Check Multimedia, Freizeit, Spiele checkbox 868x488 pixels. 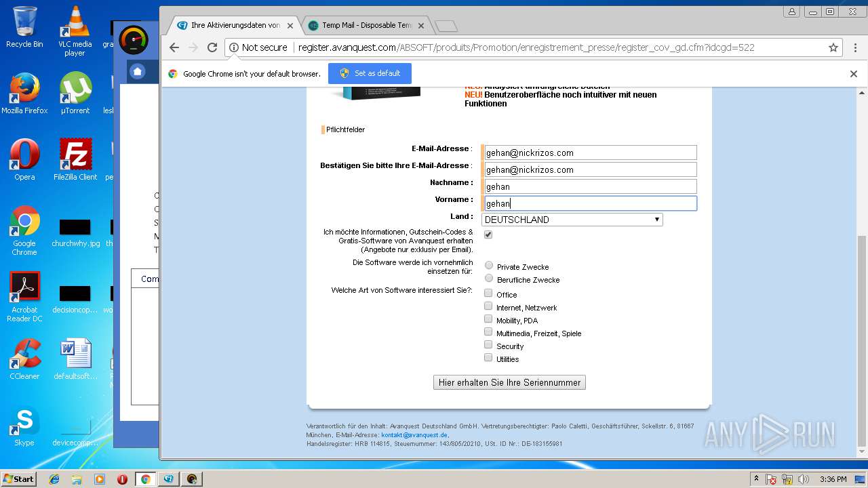click(x=488, y=331)
